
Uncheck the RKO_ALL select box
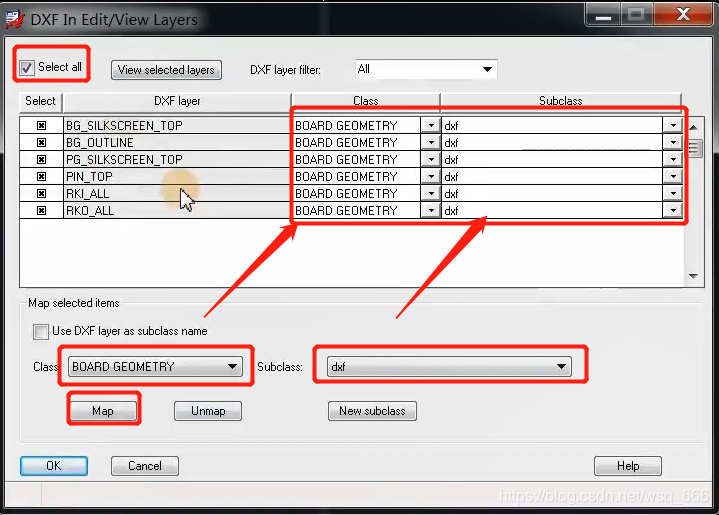coord(41,210)
